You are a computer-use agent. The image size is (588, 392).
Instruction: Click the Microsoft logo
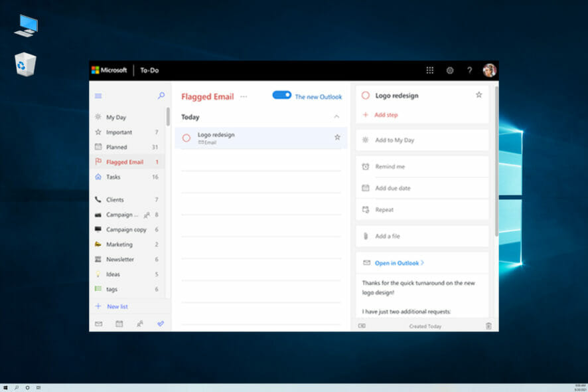(109, 70)
